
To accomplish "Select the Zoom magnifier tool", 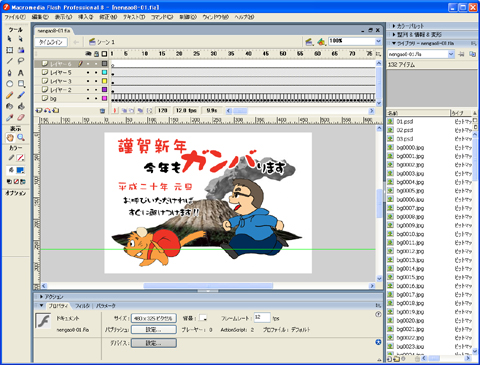I will tap(21, 137).
